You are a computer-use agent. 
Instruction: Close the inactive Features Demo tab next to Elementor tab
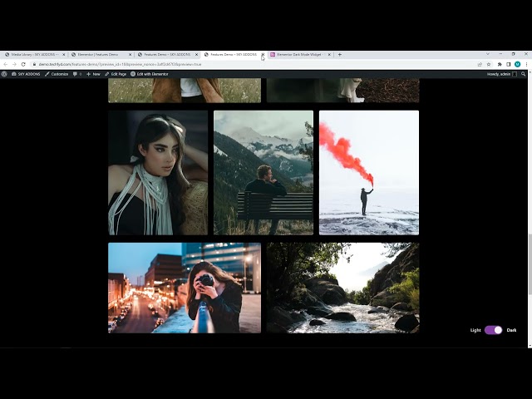196,54
